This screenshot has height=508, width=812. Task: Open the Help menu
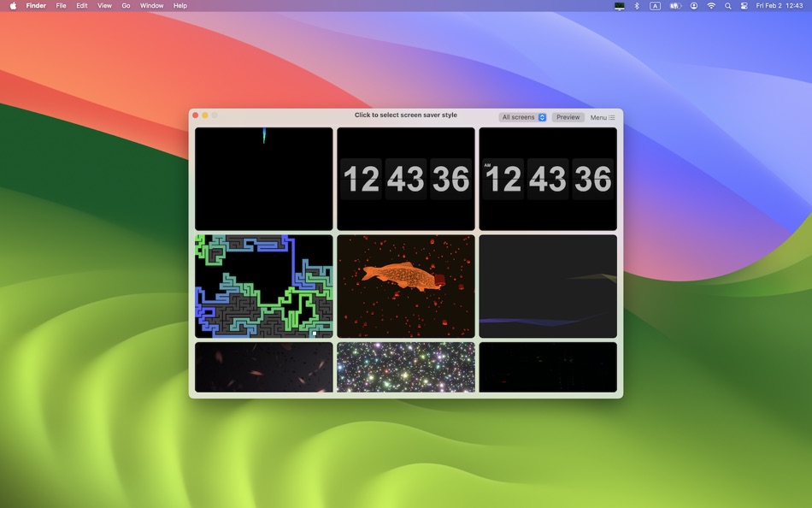[180, 6]
